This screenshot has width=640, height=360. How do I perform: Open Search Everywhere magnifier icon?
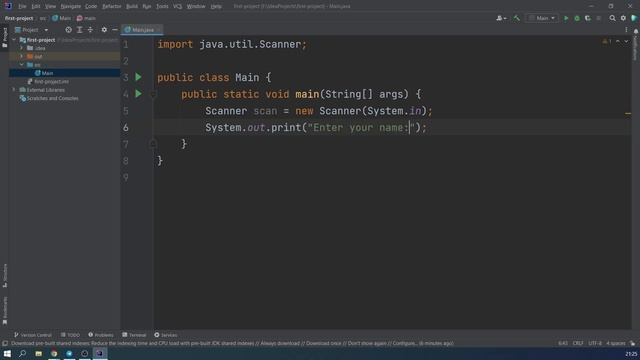(x=612, y=18)
